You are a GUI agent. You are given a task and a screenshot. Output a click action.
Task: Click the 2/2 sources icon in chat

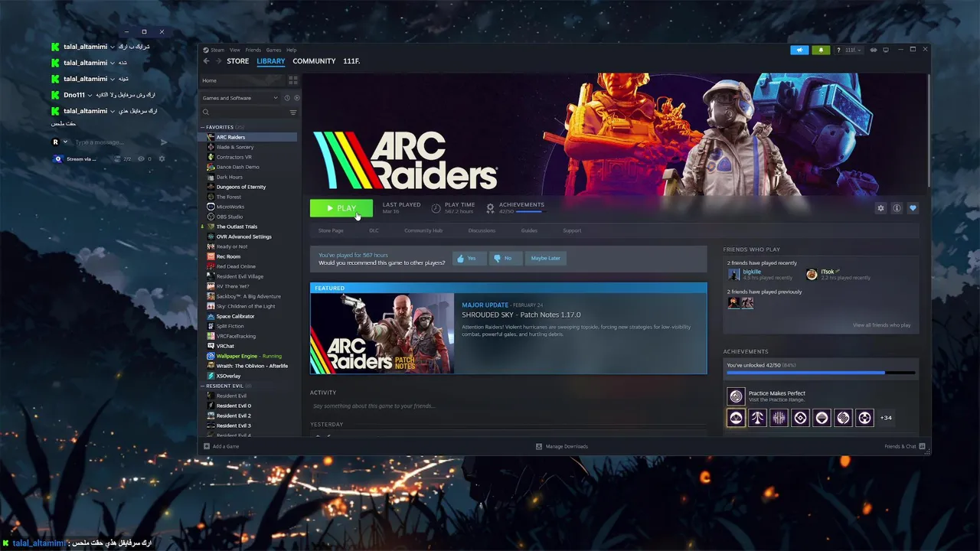(118, 159)
